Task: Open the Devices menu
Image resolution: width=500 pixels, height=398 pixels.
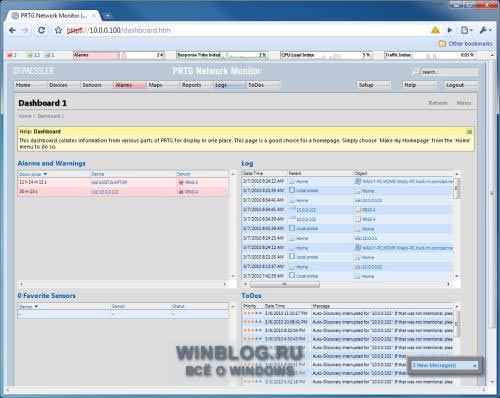Action: click(x=63, y=85)
